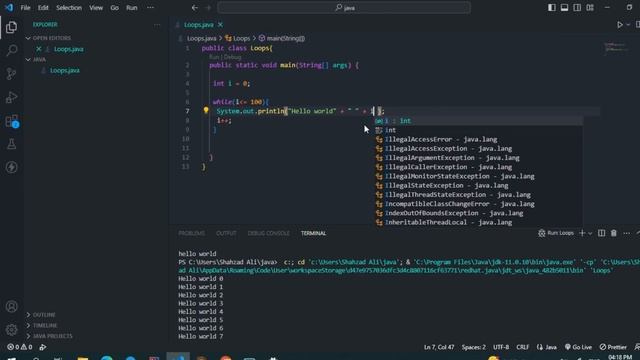Switch to the Output panel tab
640x360 pixels.
coord(226,233)
